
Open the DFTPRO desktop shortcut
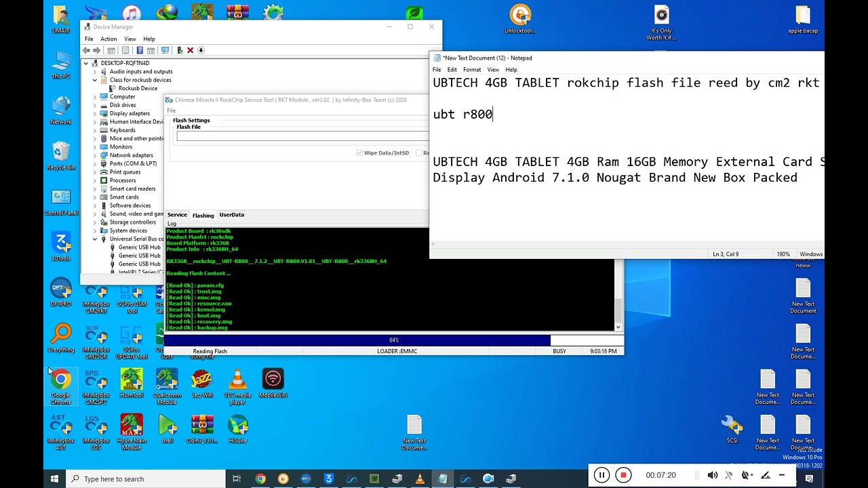pyautogui.click(x=61, y=293)
